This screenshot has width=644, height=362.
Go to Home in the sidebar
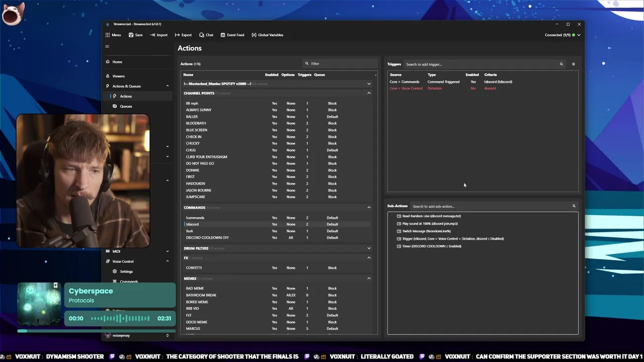117,62
